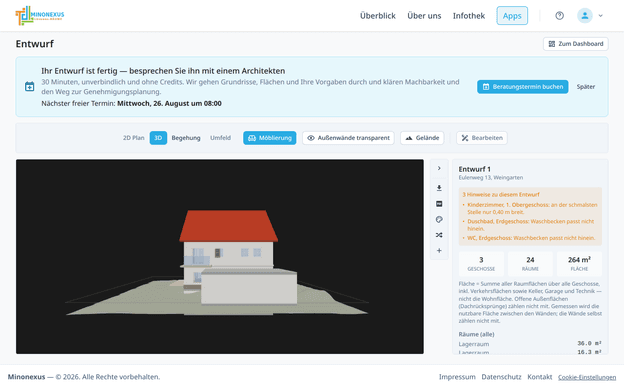Open the Infothek menu item
This screenshot has width=624, height=390.
[469, 16]
